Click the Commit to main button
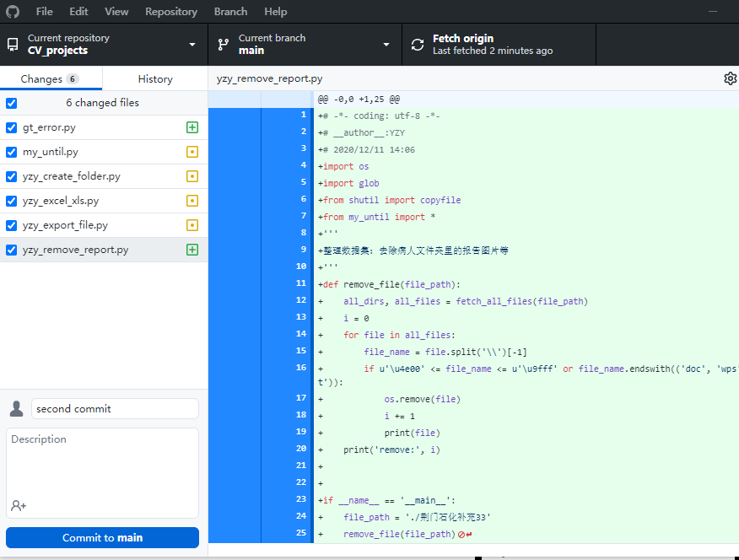The image size is (739, 560). [101, 537]
